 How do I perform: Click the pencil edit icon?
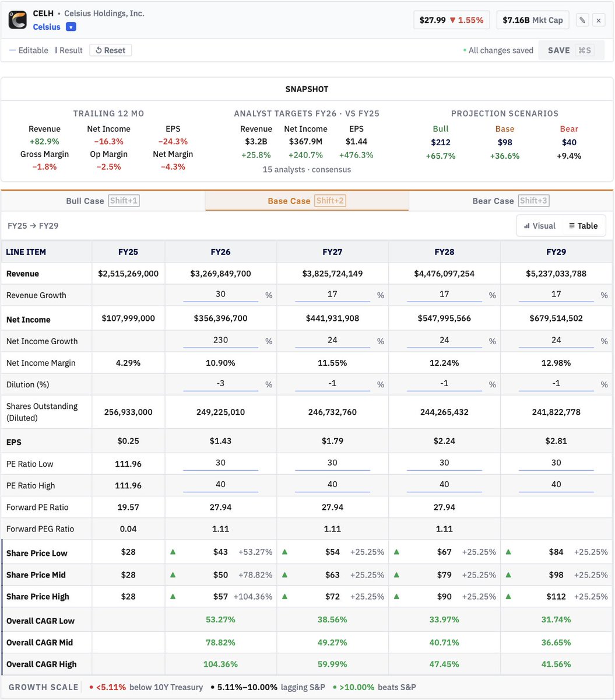[582, 20]
